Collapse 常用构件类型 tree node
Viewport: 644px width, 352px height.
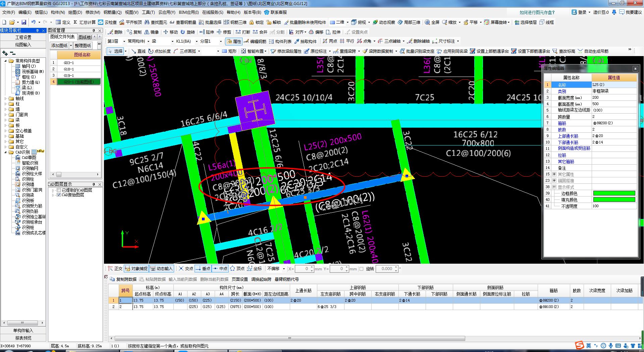5,61
